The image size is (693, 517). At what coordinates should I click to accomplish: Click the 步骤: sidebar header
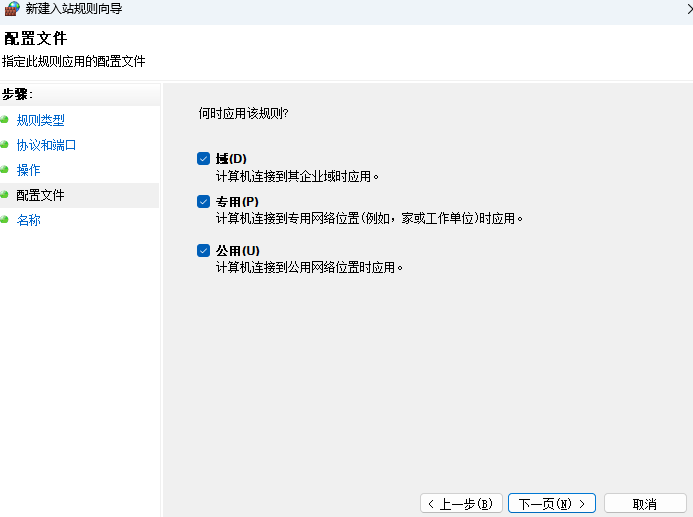pos(17,94)
